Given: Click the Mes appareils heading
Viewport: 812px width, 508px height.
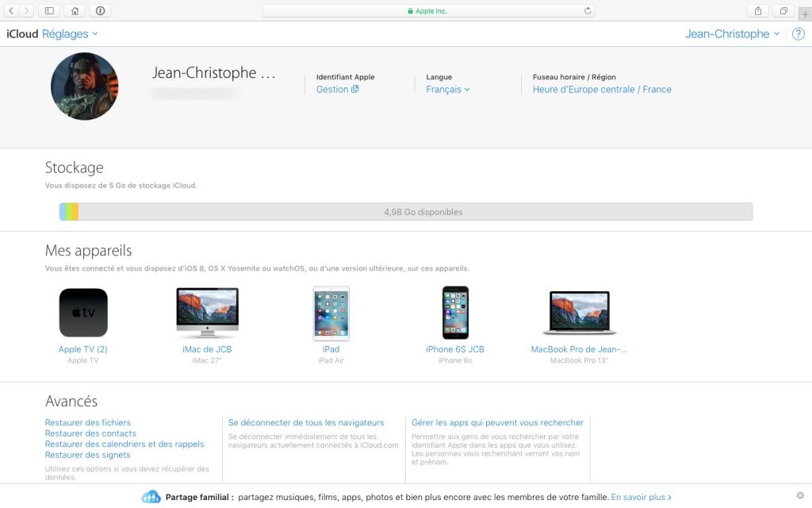Looking at the screenshot, I should pos(89,250).
